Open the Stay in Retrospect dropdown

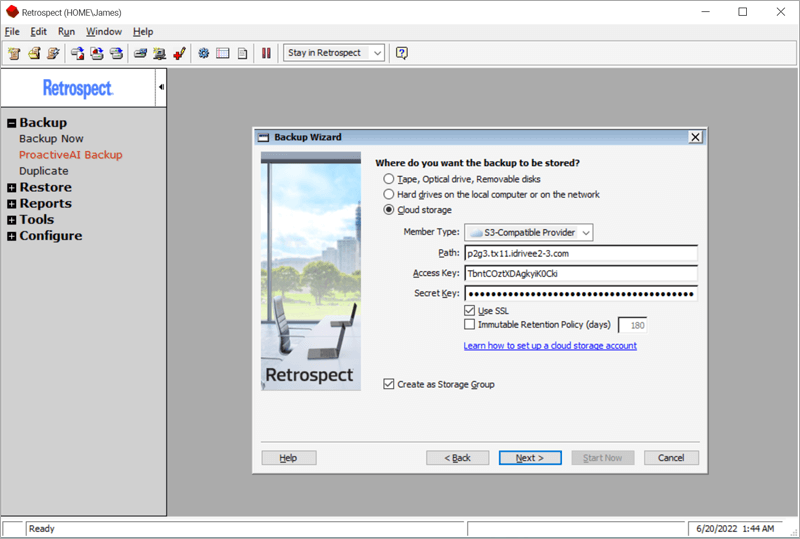[334, 53]
